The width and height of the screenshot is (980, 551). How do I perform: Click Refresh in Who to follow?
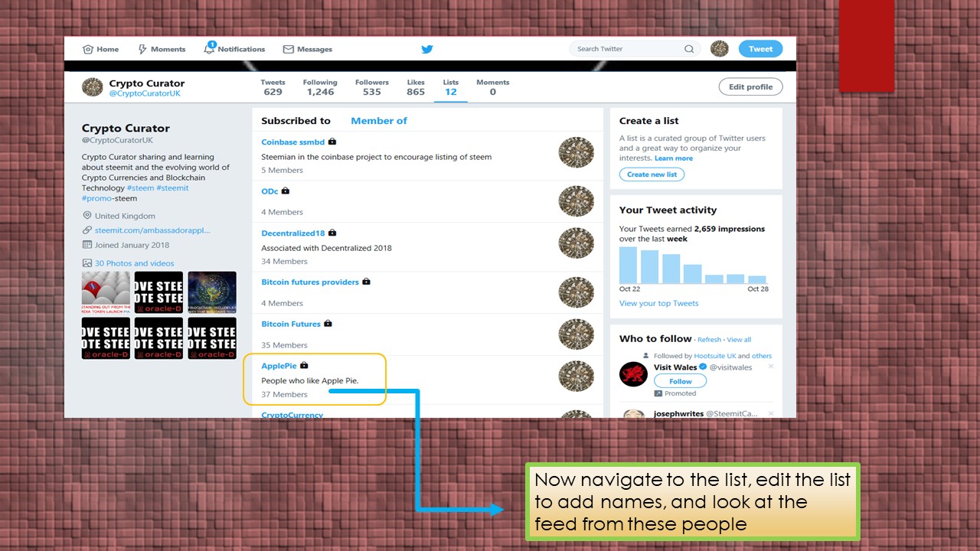tap(710, 340)
